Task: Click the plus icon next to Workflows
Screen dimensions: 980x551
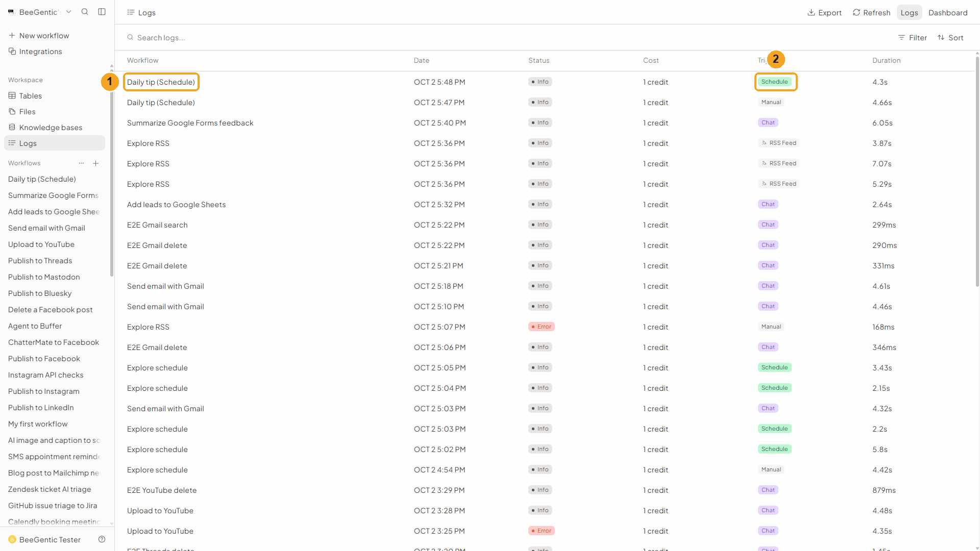Action: pyautogui.click(x=95, y=163)
